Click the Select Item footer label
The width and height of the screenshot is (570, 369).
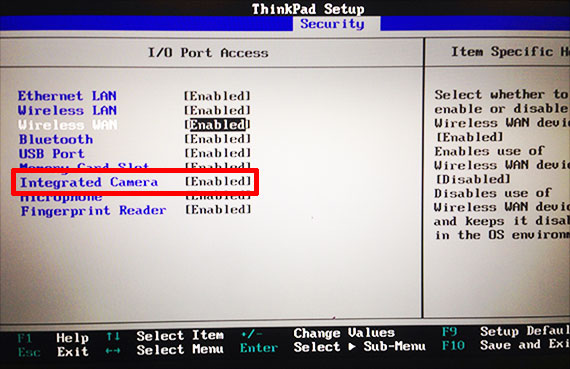click(180, 336)
